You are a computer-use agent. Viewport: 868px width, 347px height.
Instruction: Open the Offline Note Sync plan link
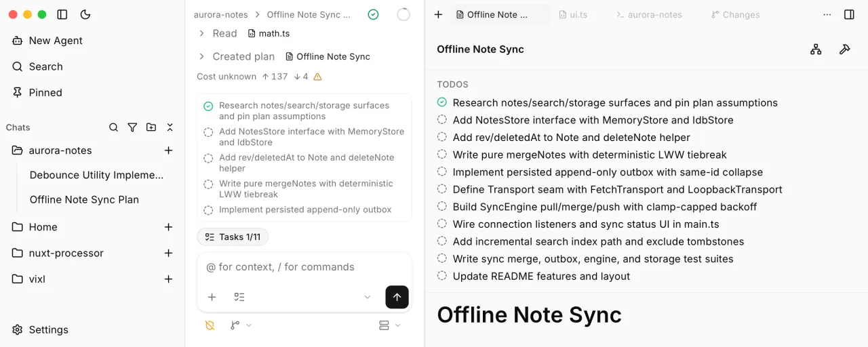point(328,56)
